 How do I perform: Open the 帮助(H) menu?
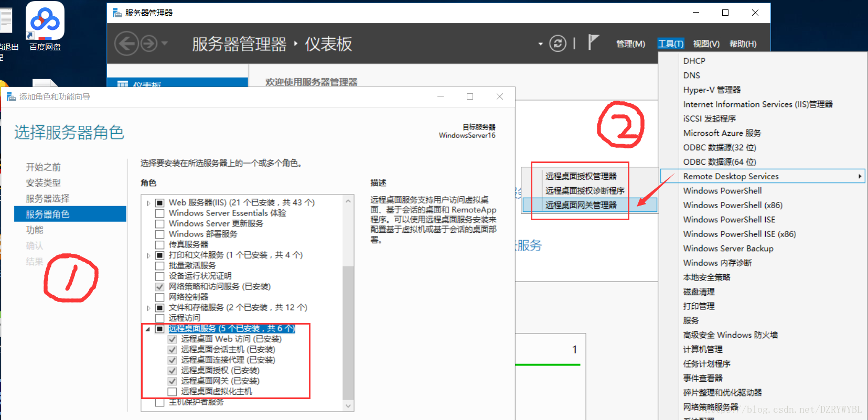743,44
